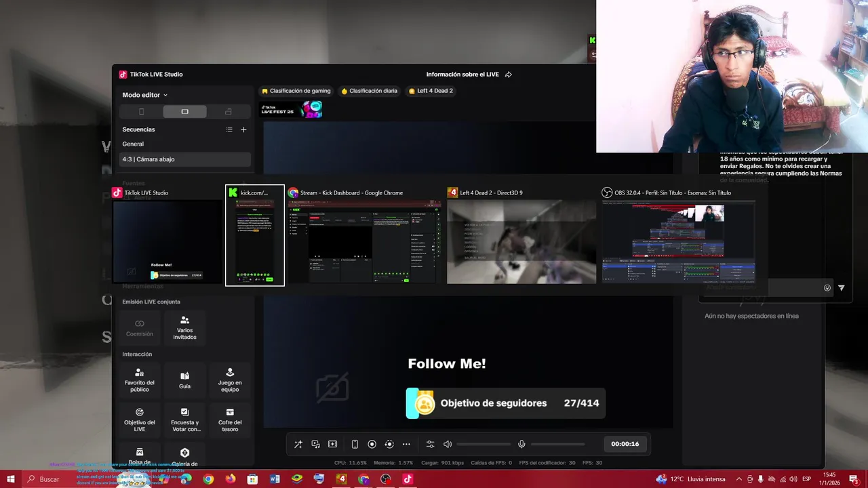The height and width of the screenshot is (488, 868).
Task: Open the magic wand effects tool
Action: click(298, 444)
